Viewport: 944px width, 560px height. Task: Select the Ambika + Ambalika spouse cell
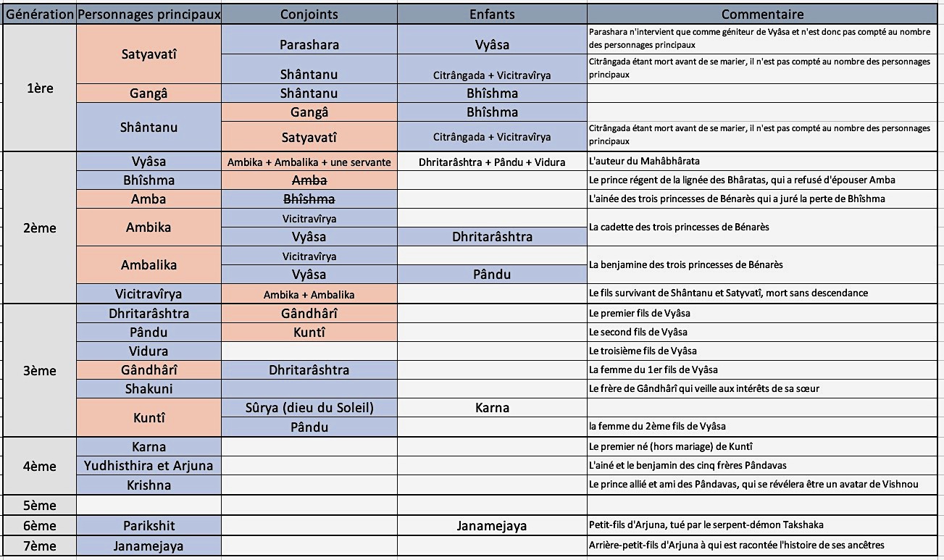(x=309, y=293)
